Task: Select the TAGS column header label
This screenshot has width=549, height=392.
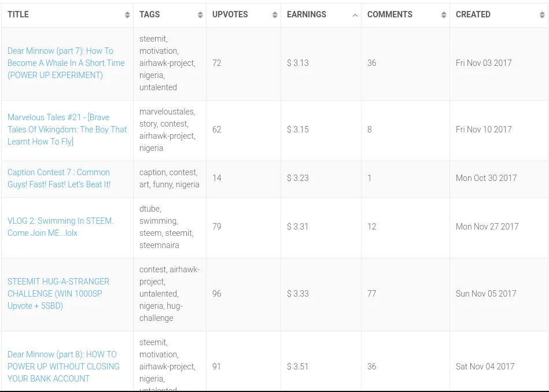Action: [x=149, y=14]
